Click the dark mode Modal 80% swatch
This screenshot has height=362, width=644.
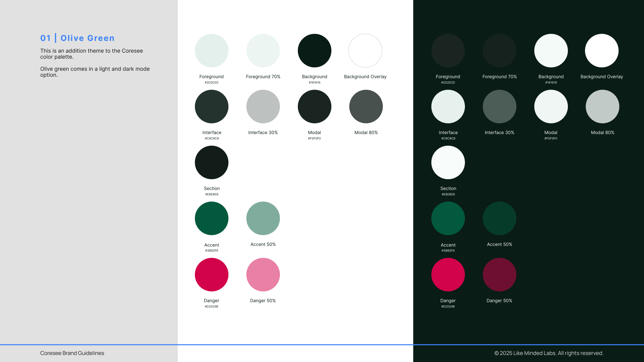pyautogui.click(x=602, y=107)
